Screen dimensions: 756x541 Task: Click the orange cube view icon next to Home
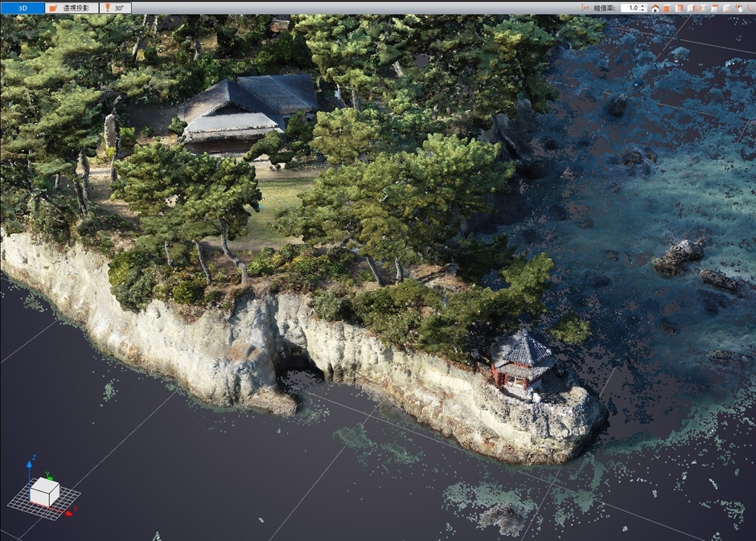click(667, 8)
